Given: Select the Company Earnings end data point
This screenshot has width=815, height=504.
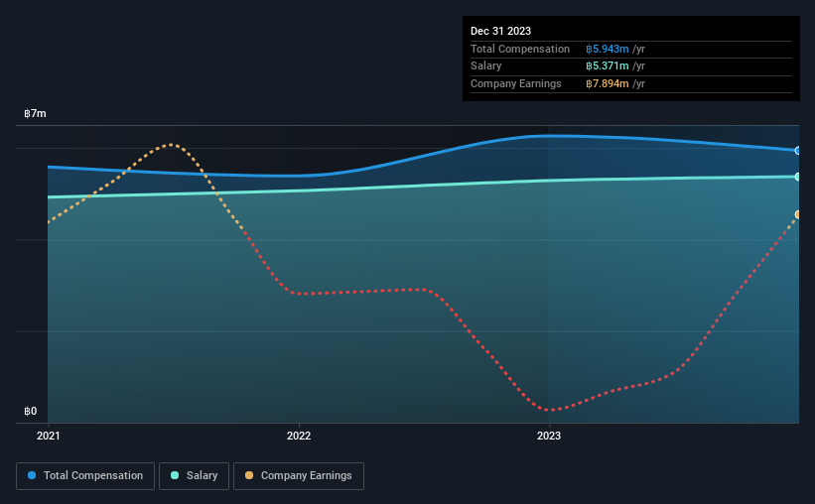Looking at the screenshot, I should pos(798,214).
